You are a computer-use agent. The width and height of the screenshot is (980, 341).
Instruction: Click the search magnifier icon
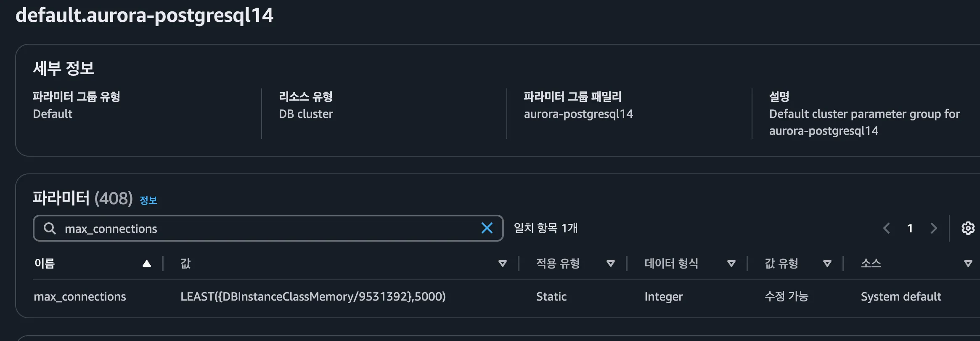[50, 228]
